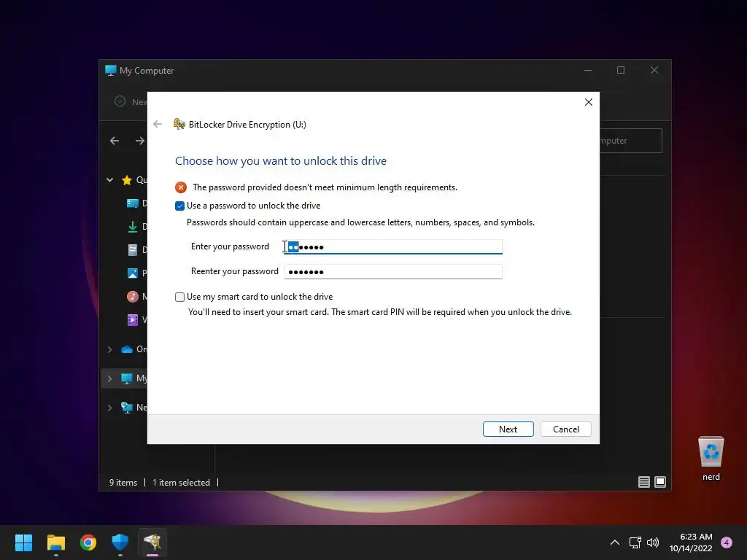
Task: Close the BitLocker dialog with X
Action: click(589, 102)
